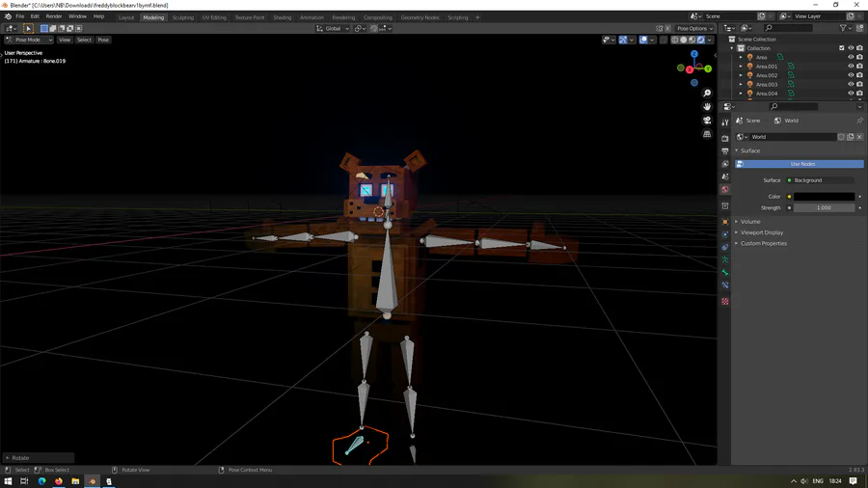Switch to Shading workspace tab

coord(283,17)
